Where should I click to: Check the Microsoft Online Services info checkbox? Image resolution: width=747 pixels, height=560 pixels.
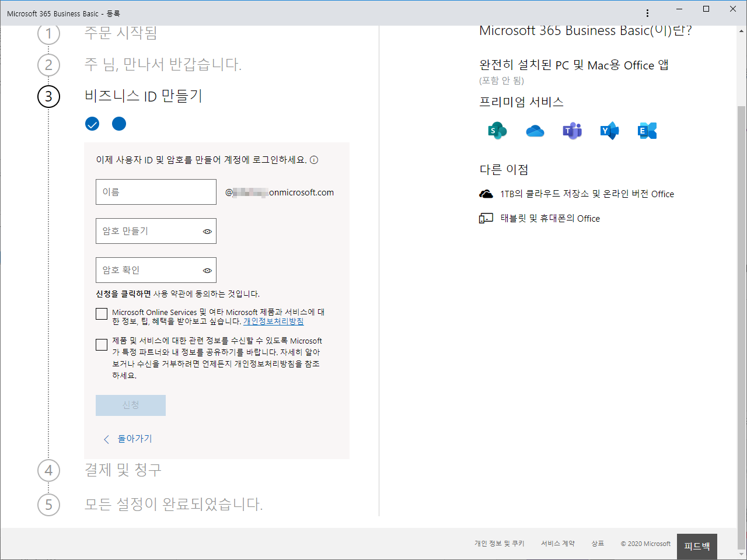[102, 314]
